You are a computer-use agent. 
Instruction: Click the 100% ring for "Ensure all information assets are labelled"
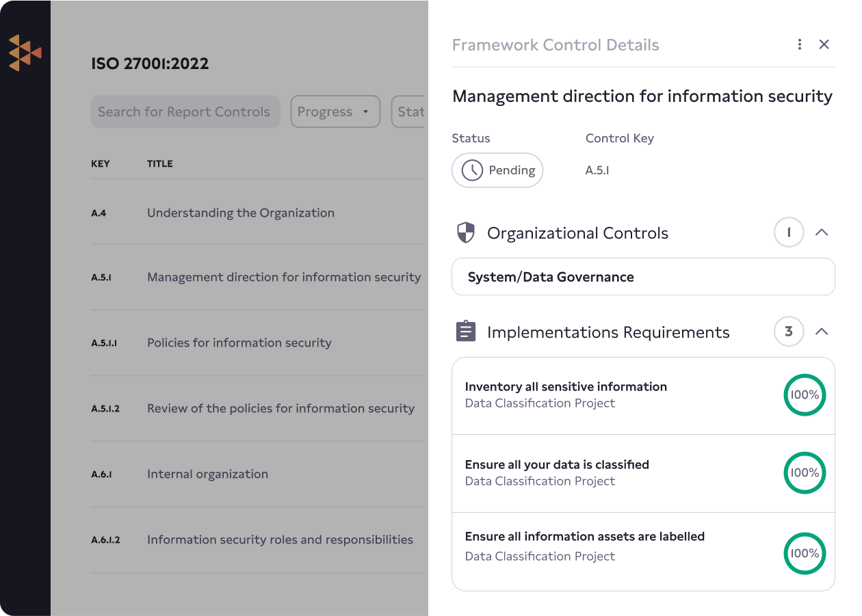805,553
